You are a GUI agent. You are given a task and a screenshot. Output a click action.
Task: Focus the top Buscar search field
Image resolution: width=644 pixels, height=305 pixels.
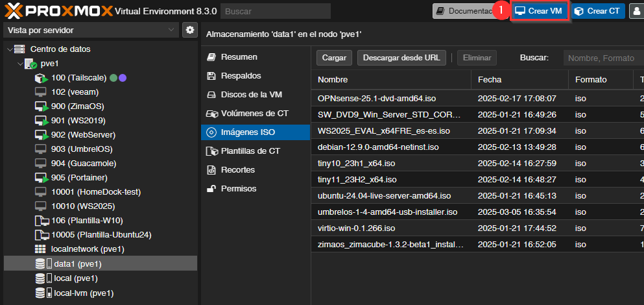pyautogui.click(x=276, y=11)
